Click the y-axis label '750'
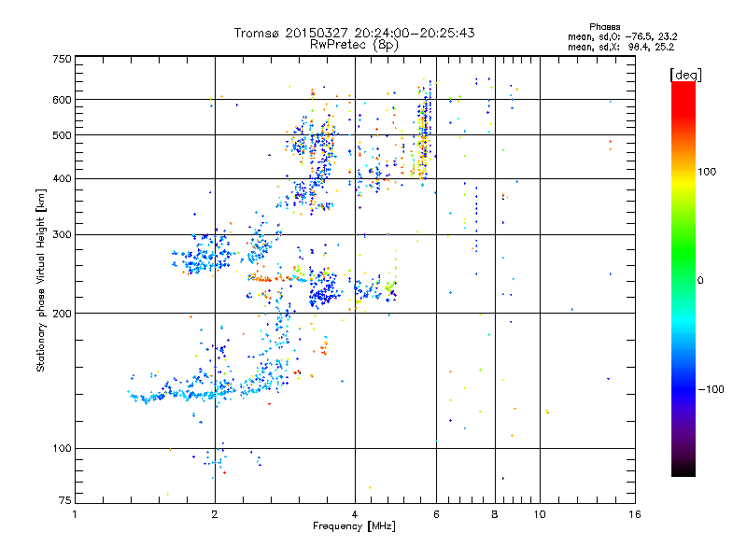 pyautogui.click(x=62, y=59)
